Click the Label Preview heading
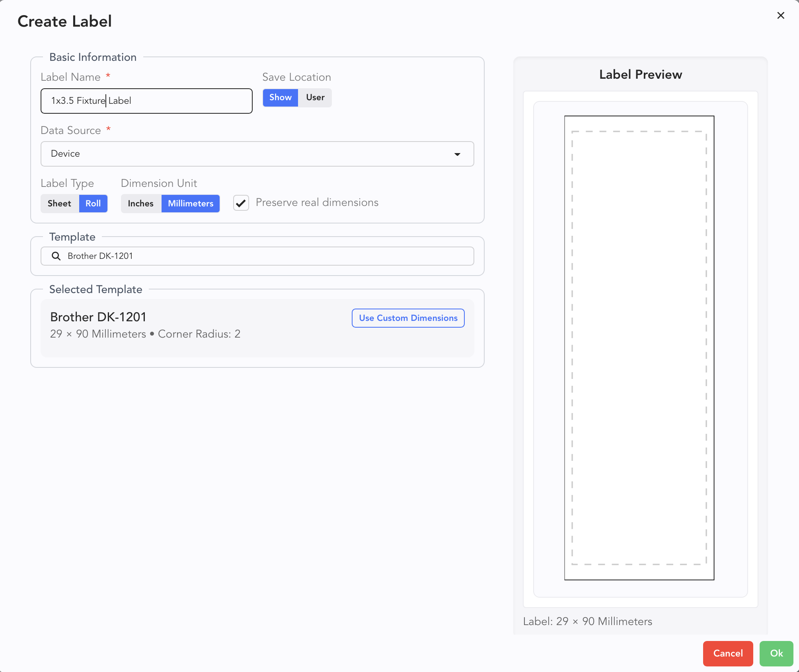 (640, 74)
